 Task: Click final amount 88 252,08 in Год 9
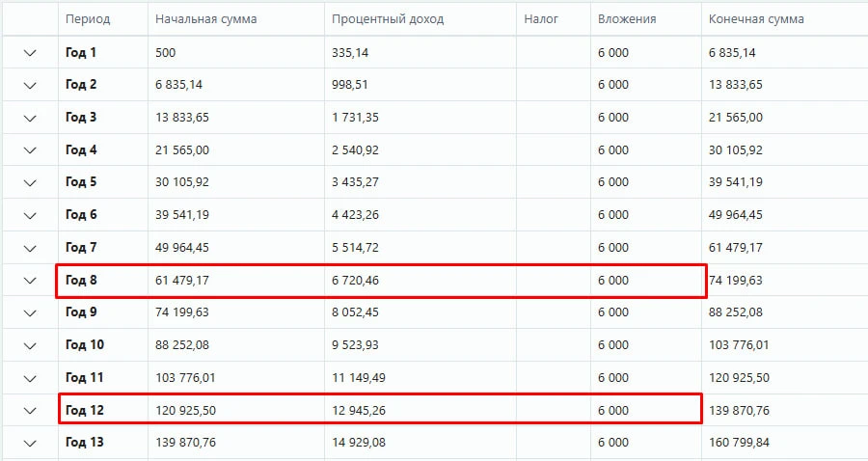[736, 312]
